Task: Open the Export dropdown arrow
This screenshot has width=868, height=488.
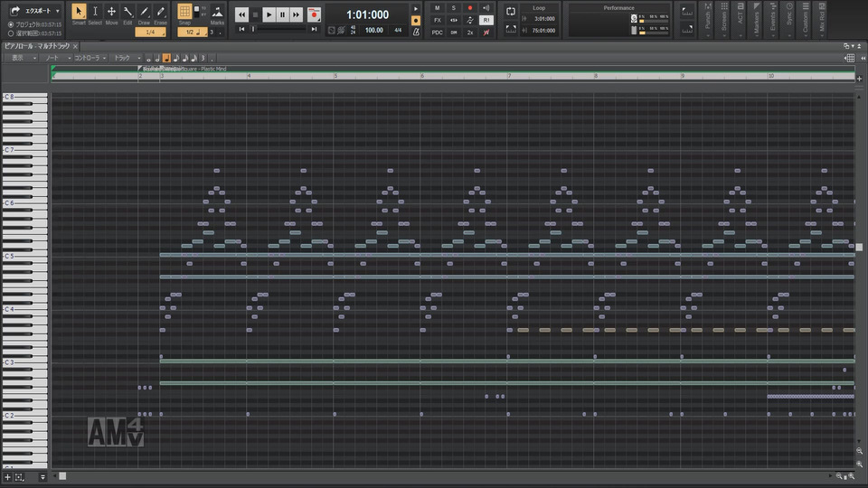Action: 58,11
